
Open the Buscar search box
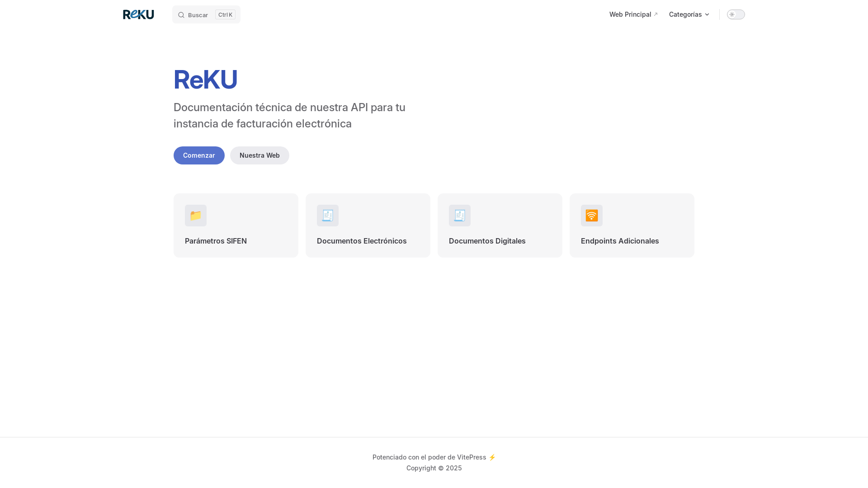click(206, 14)
